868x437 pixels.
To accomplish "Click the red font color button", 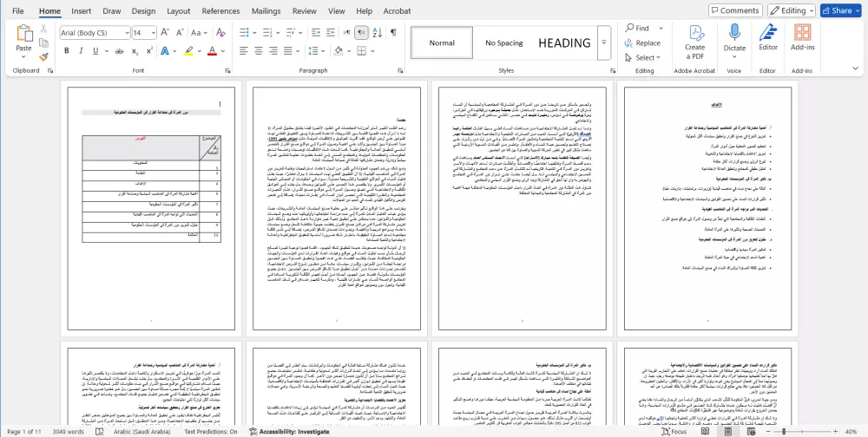I will click(212, 51).
